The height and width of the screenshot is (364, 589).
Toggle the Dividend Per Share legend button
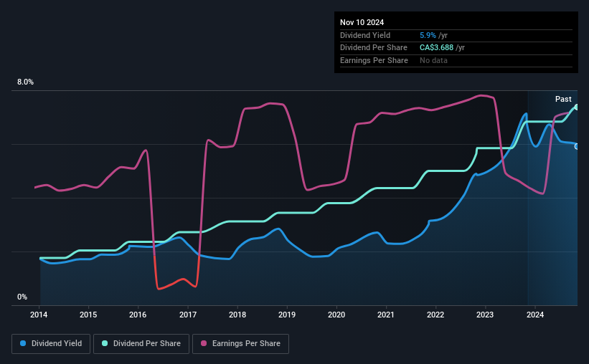[141, 343]
